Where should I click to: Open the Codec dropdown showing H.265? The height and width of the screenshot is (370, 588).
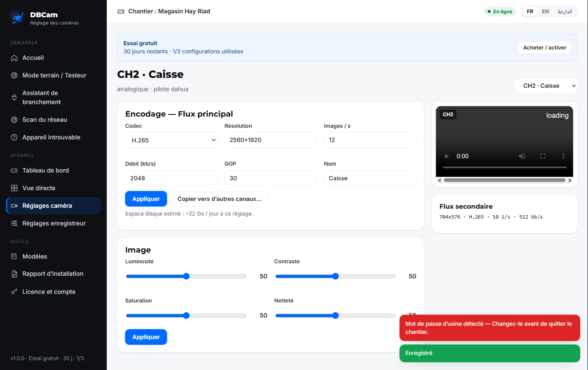171,140
